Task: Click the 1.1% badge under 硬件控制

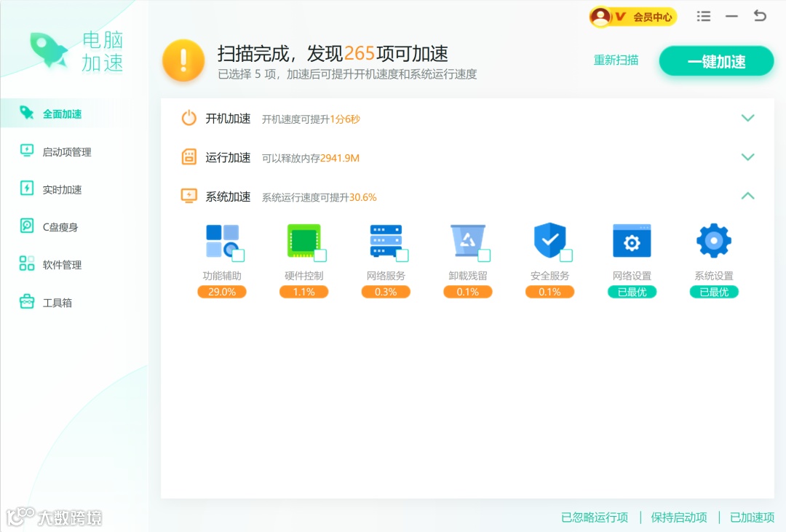Action: click(303, 292)
